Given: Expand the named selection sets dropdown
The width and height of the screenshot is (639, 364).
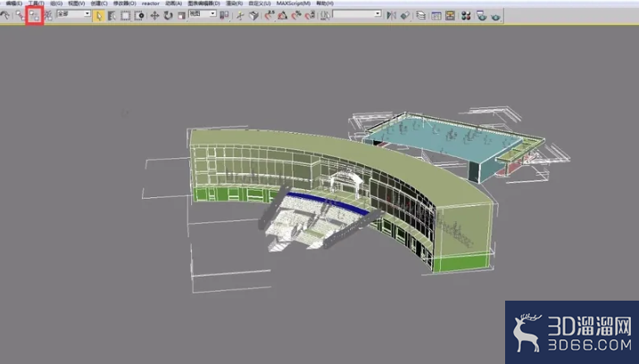Looking at the screenshot, I should [x=357, y=14].
